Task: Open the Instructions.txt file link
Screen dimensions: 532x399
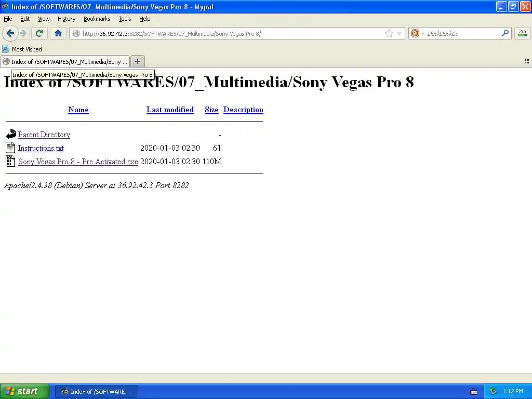Action: (x=41, y=148)
